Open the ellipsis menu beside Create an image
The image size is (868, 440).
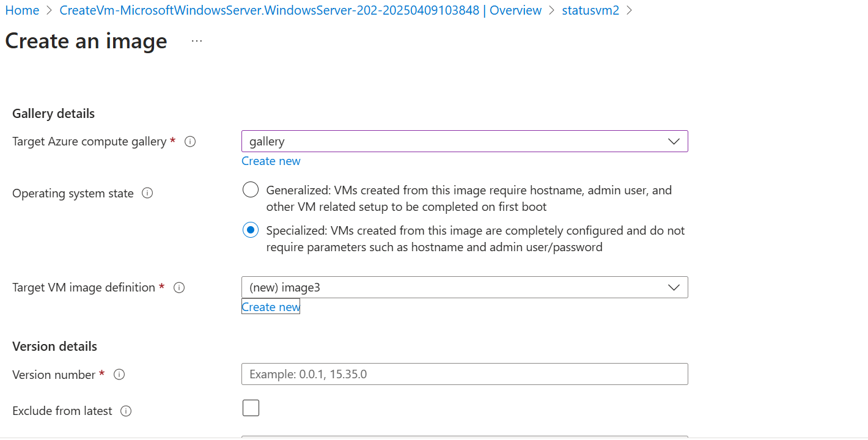(x=196, y=41)
